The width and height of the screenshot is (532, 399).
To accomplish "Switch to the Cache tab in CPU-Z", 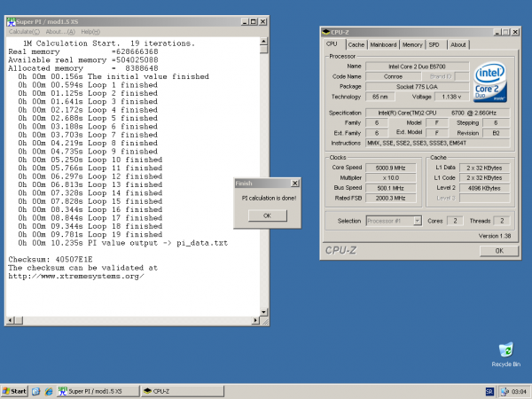I will pyautogui.click(x=356, y=45).
